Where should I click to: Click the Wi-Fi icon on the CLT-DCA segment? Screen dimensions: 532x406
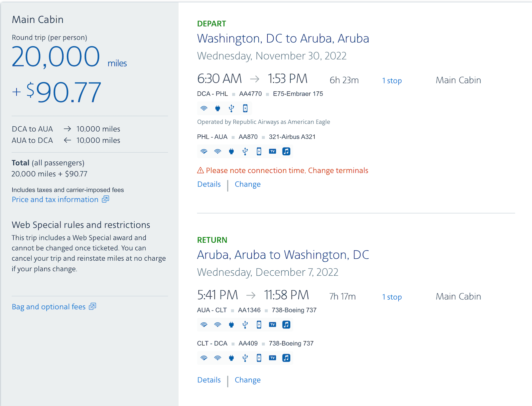(204, 358)
